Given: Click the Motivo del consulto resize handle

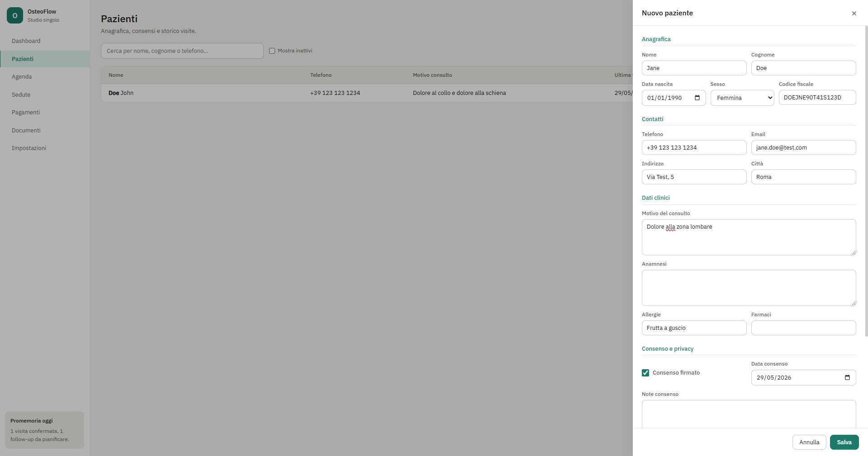Looking at the screenshot, I should 853,252.
